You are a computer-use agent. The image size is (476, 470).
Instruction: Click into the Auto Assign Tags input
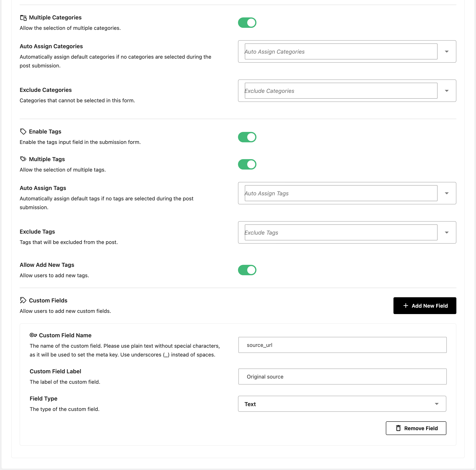click(341, 193)
